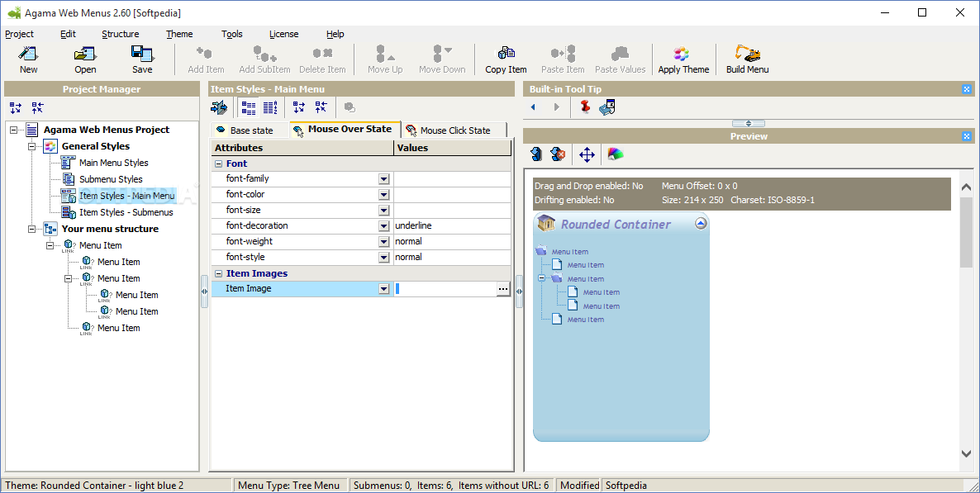Click the first icon in Item Styles toolbar
Viewport: 980px width, 493px height.
[x=219, y=107]
